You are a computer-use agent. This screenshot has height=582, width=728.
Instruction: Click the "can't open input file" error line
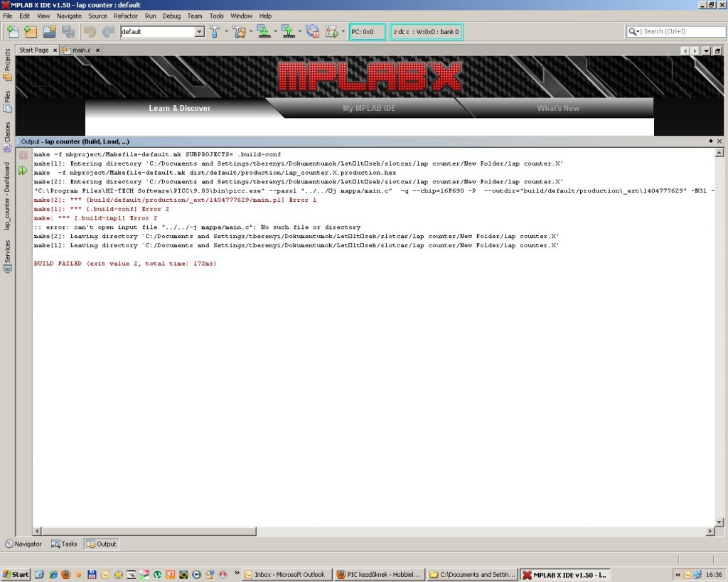tap(197, 227)
